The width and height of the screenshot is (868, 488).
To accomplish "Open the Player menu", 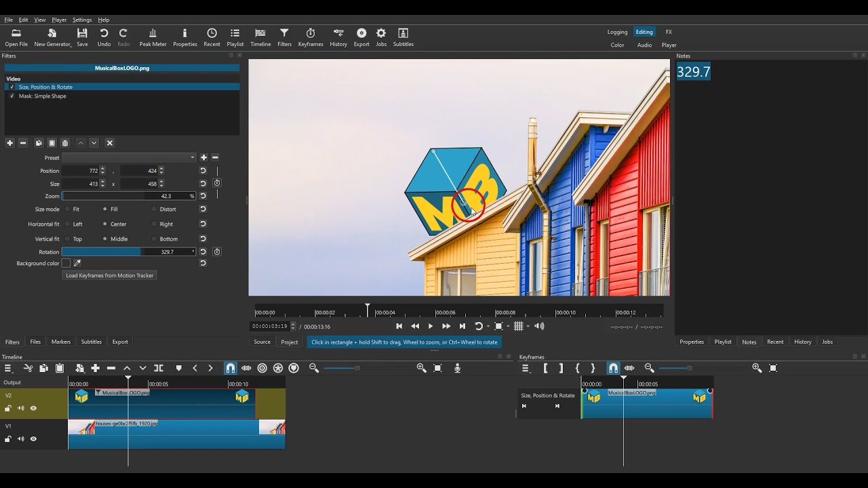I will [x=59, y=20].
